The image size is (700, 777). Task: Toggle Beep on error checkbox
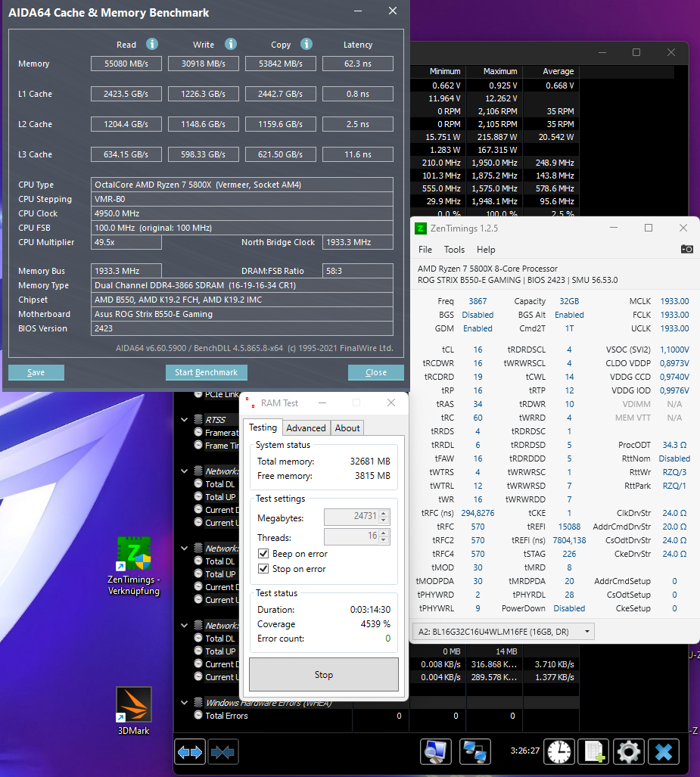[x=263, y=554]
